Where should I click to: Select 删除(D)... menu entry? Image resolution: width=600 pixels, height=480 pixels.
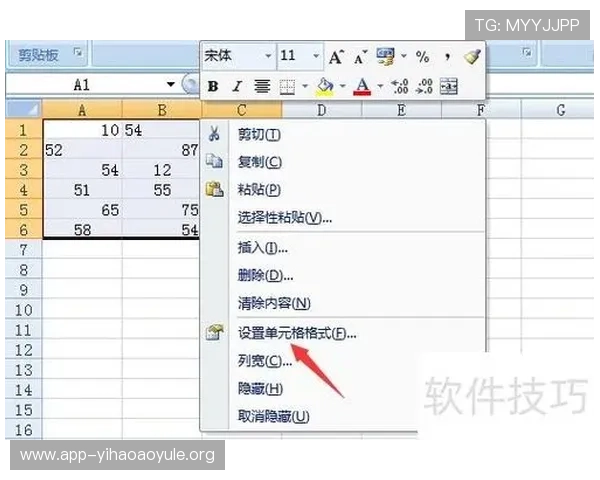[x=265, y=276]
